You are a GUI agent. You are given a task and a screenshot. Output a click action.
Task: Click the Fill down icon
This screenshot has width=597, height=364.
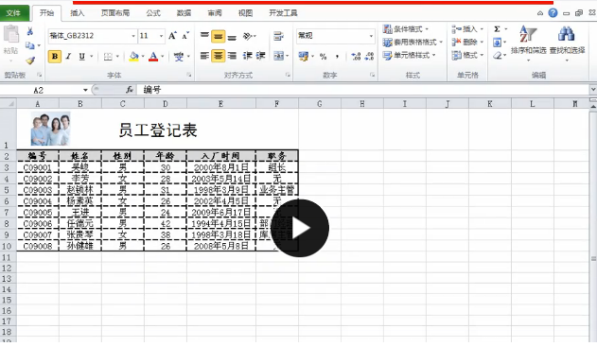coord(497,43)
